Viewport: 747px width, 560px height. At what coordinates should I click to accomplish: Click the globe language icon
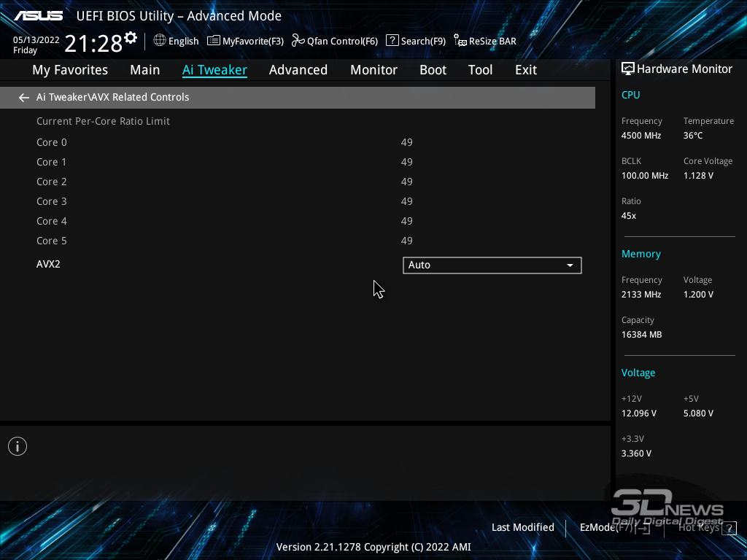[160, 41]
